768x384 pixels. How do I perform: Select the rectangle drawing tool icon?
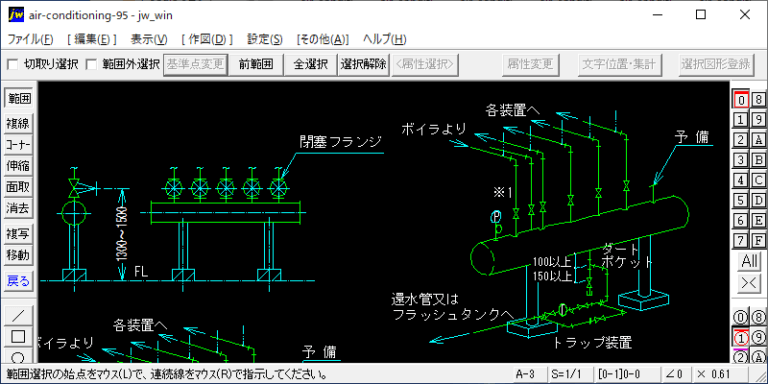(x=18, y=336)
